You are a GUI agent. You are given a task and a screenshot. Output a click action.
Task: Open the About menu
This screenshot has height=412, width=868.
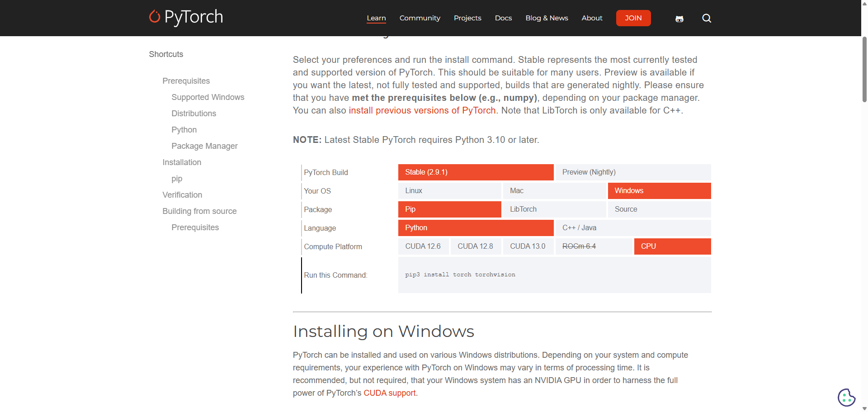coord(592,18)
